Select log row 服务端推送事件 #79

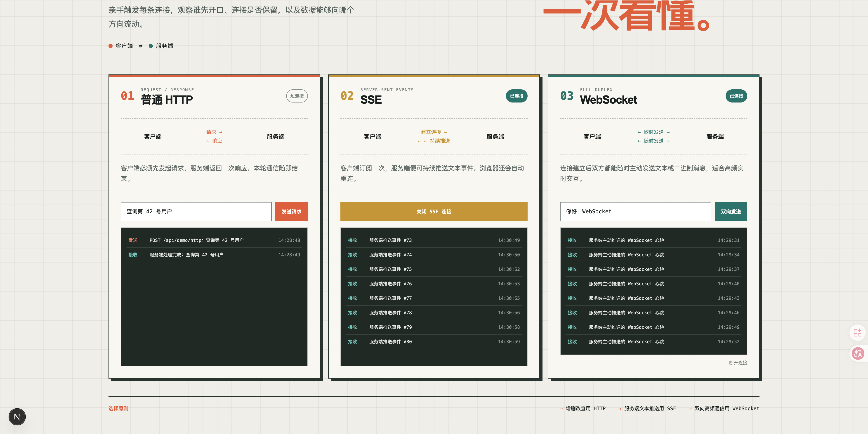click(x=434, y=327)
